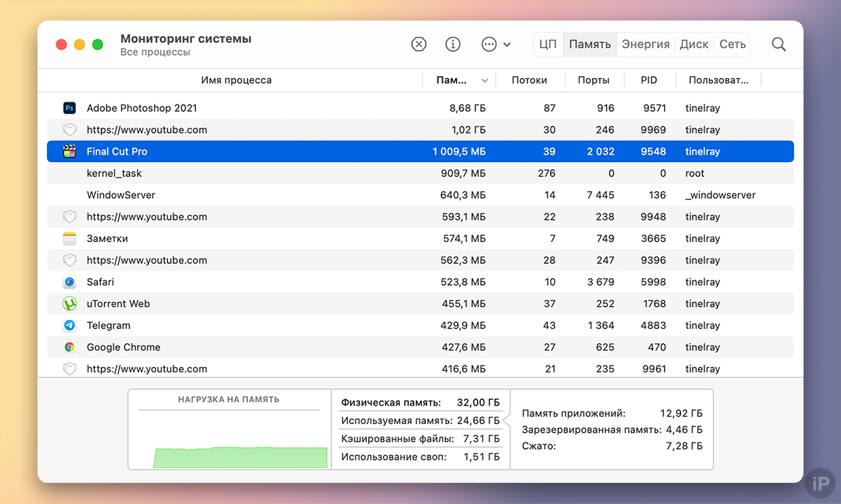The height and width of the screenshot is (504, 841).
Task: Click the stop process X icon
Action: click(x=419, y=44)
